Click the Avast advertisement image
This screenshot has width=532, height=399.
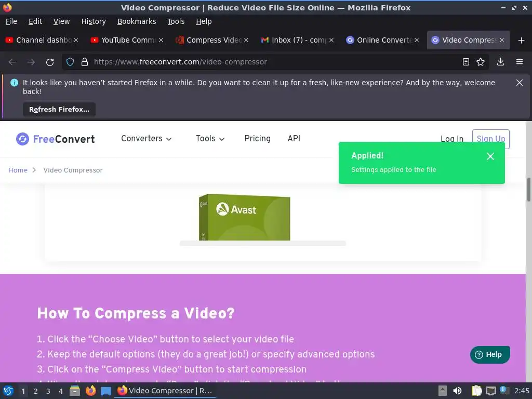point(245,217)
